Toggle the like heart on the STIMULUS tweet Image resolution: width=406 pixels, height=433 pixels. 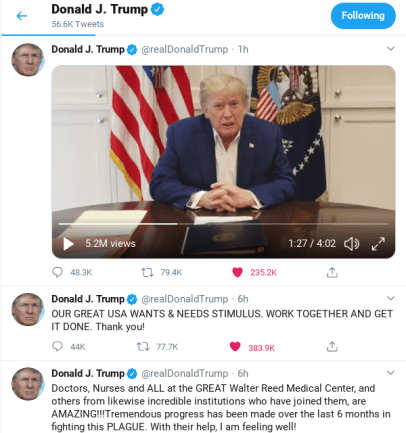click(235, 347)
